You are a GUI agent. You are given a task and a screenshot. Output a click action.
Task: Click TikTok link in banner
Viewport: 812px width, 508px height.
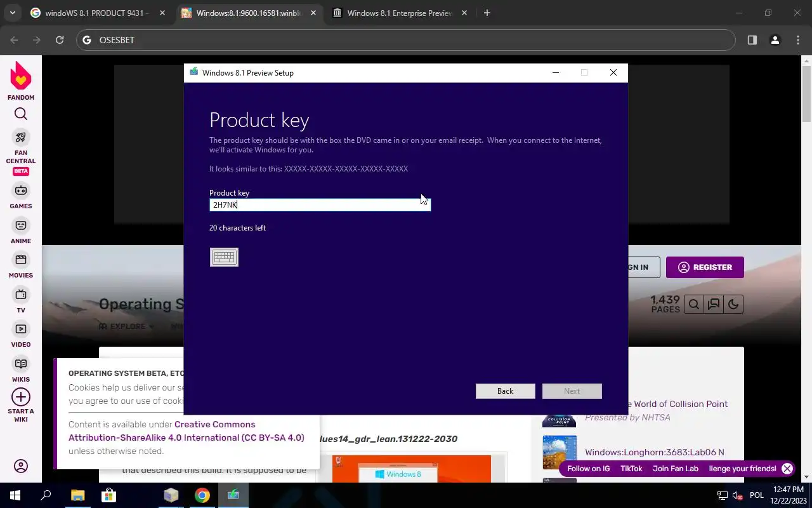[x=631, y=469]
